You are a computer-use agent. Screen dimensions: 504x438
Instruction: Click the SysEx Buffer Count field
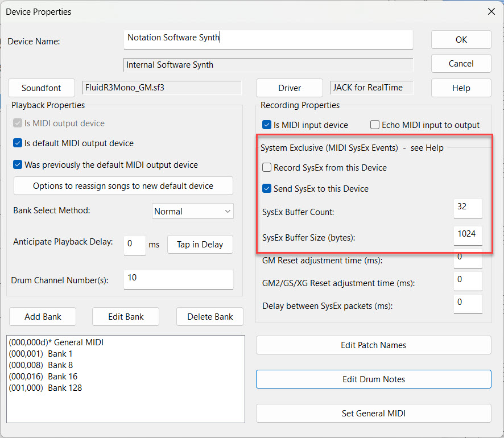[x=468, y=207]
